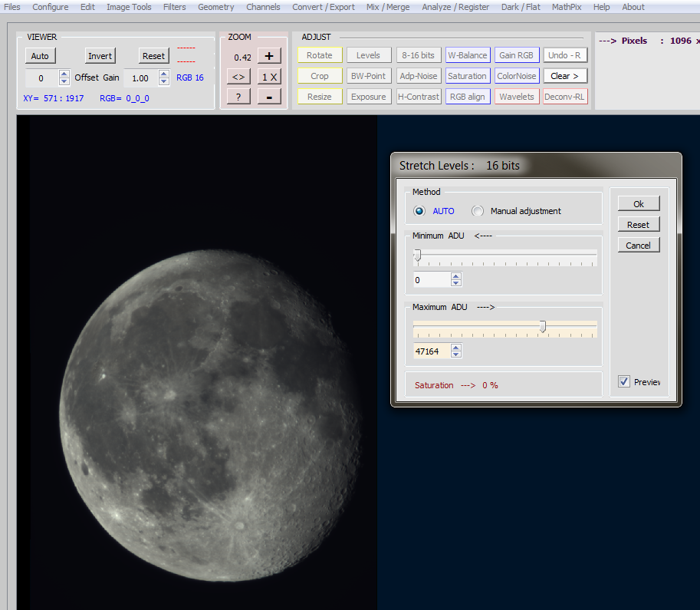700x610 pixels.
Task: Click the fit-to-window <> zoom button
Action: [238, 77]
